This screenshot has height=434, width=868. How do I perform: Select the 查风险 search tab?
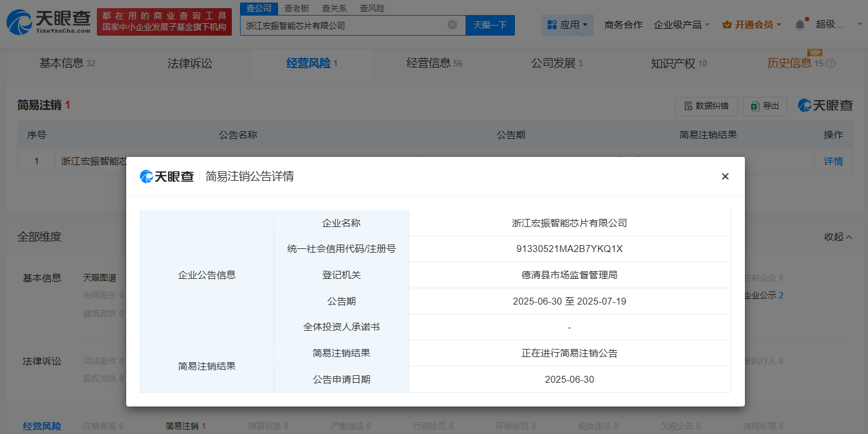[x=372, y=8]
